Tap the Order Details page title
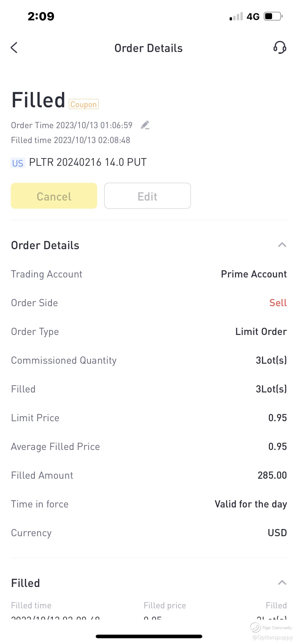This screenshot has width=298, height=644. point(149,48)
